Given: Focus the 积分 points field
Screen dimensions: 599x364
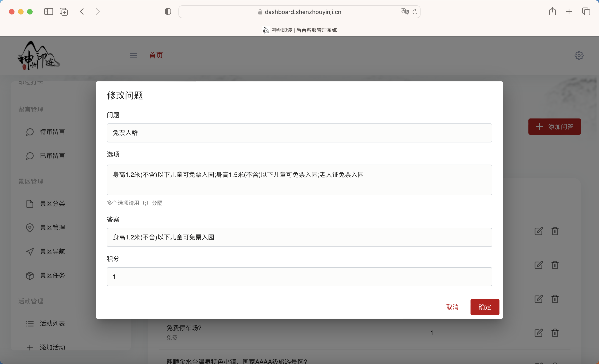Looking at the screenshot, I should pos(299,277).
